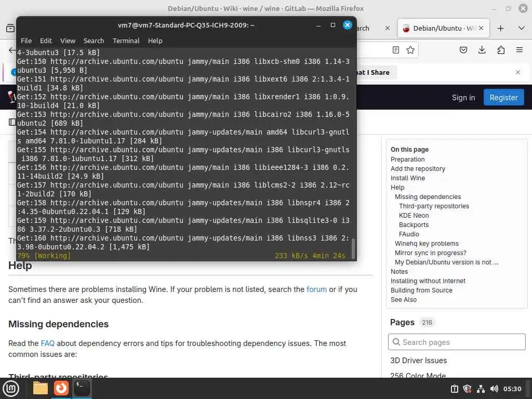
Task: Open the View menu in terminal
Action: click(x=68, y=41)
